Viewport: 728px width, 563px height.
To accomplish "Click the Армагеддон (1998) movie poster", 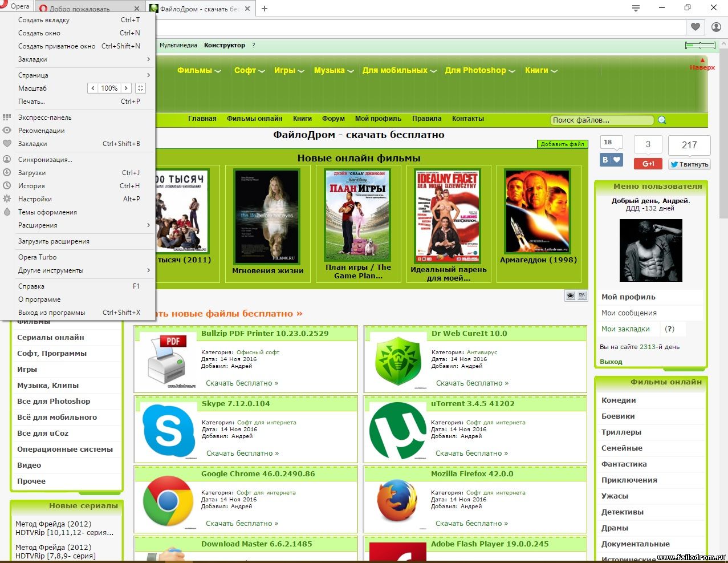I will 538,211.
